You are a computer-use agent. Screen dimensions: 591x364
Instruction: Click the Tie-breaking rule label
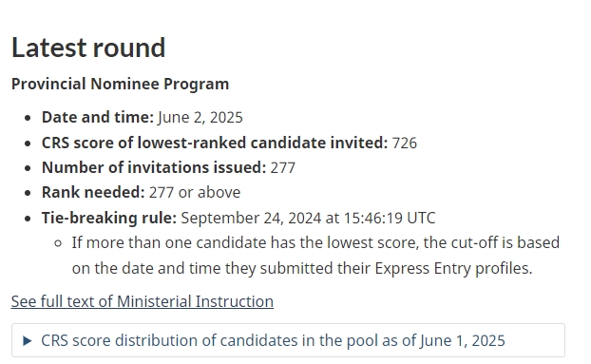(x=109, y=218)
